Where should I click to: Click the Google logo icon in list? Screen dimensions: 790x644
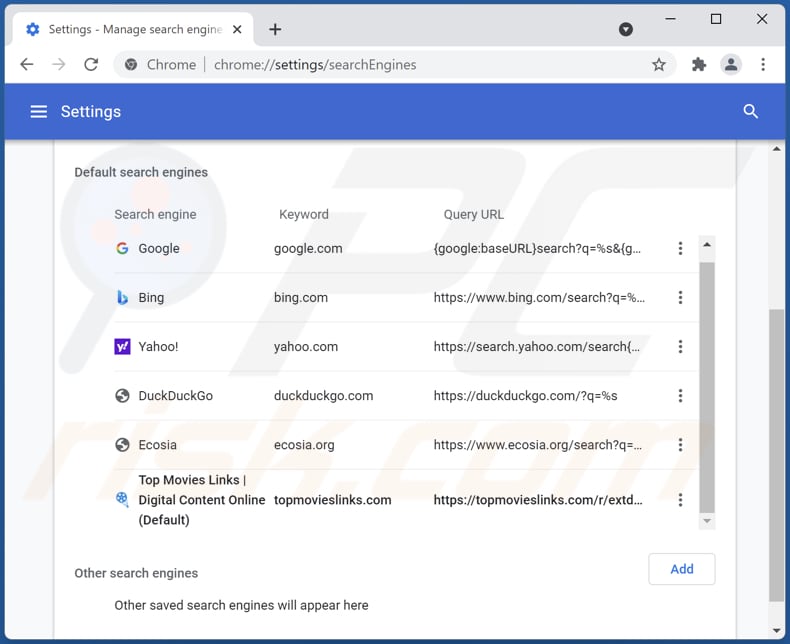pos(122,248)
